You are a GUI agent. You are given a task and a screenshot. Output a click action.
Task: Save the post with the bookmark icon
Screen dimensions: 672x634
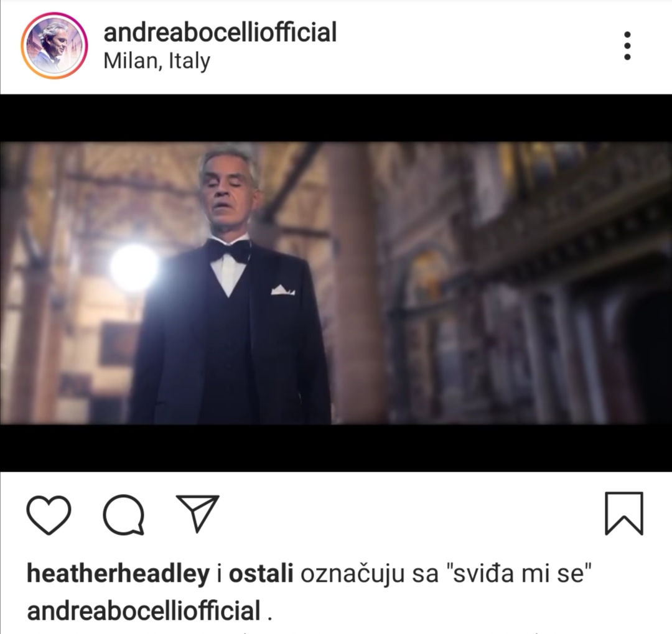pyautogui.click(x=624, y=513)
